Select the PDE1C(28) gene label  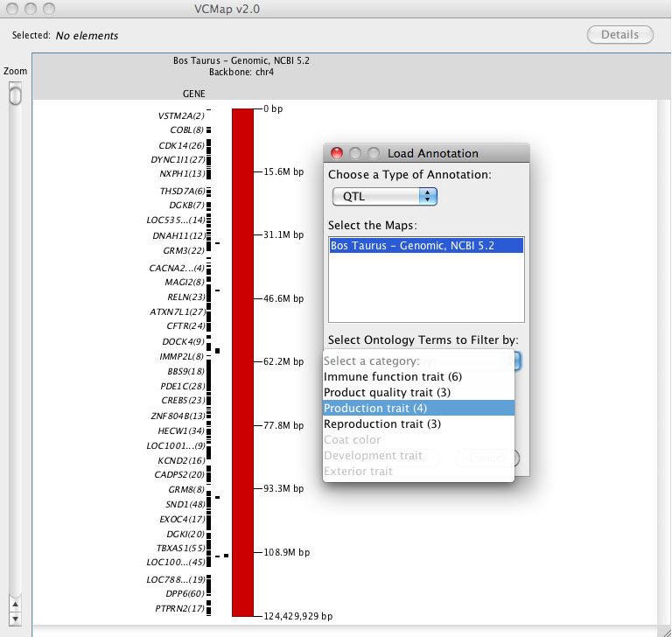(x=183, y=386)
